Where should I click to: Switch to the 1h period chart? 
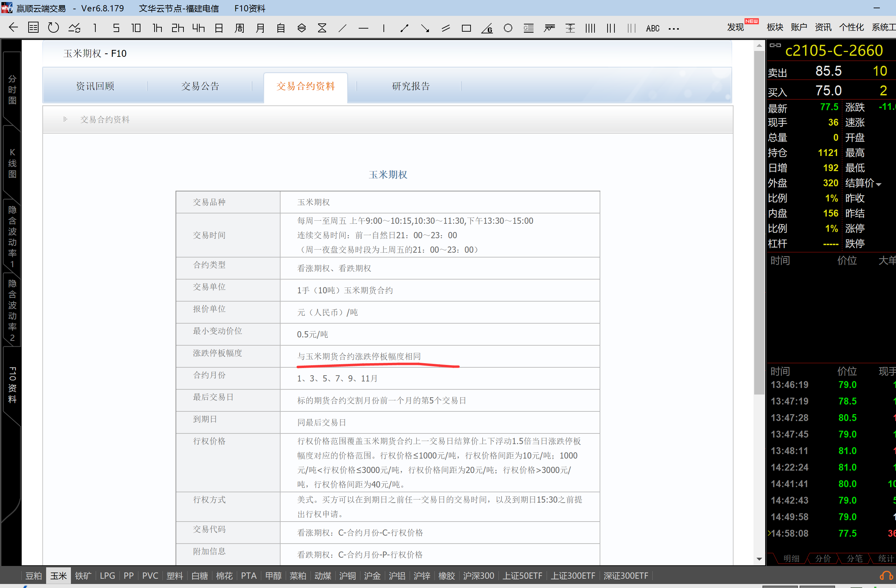point(157,28)
